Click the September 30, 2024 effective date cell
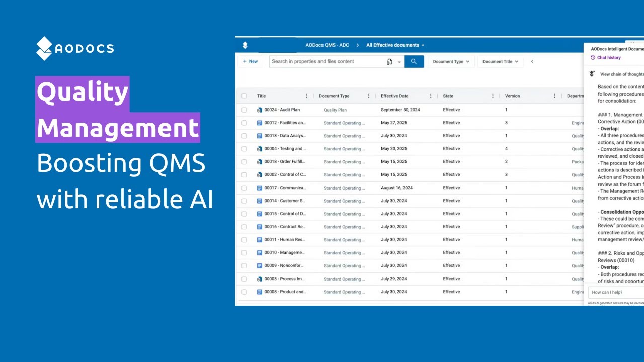 (400, 110)
